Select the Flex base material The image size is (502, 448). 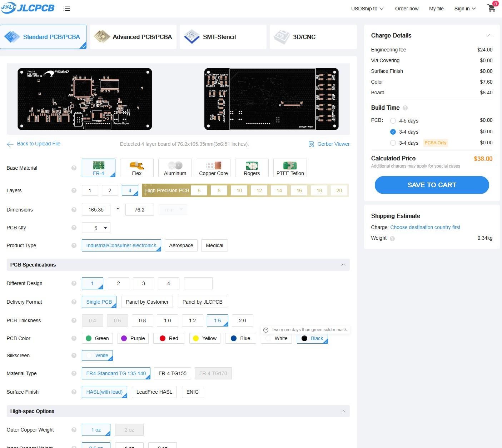136,168
